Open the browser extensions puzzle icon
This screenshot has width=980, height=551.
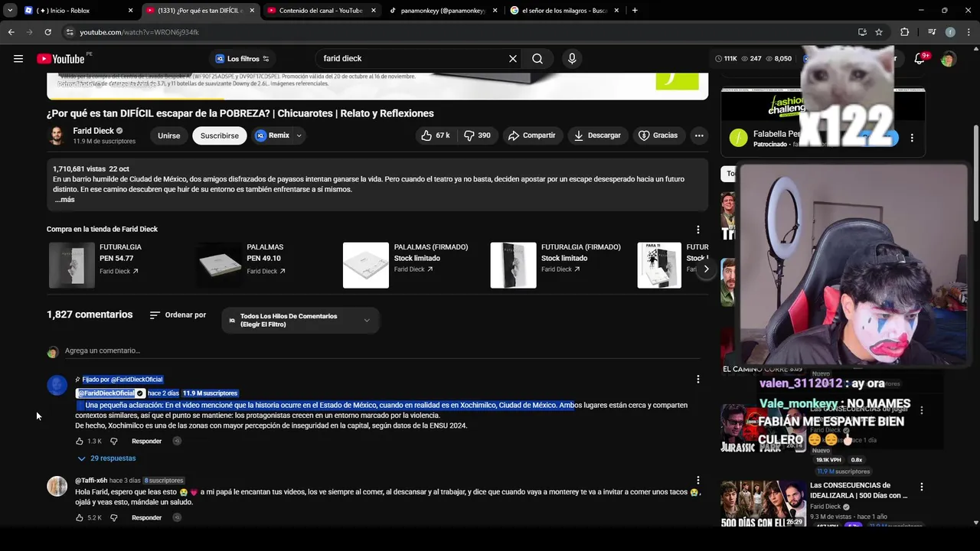click(x=905, y=32)
